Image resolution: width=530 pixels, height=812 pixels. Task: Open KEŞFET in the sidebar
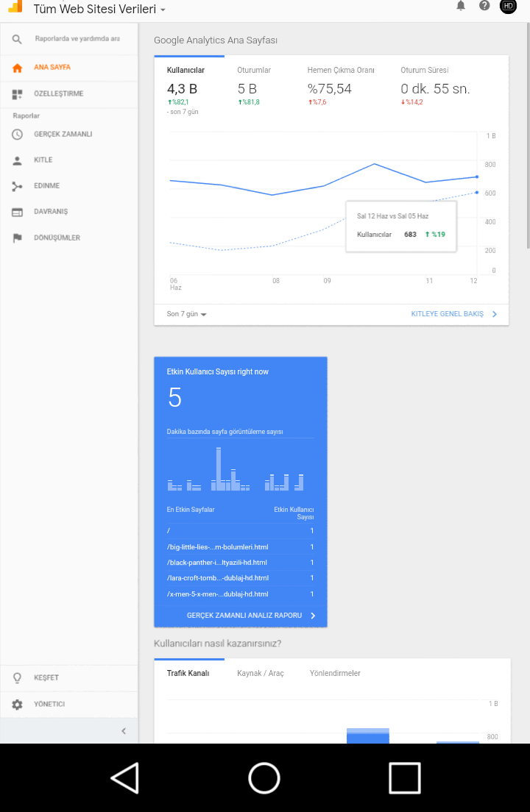coord(69,678)
